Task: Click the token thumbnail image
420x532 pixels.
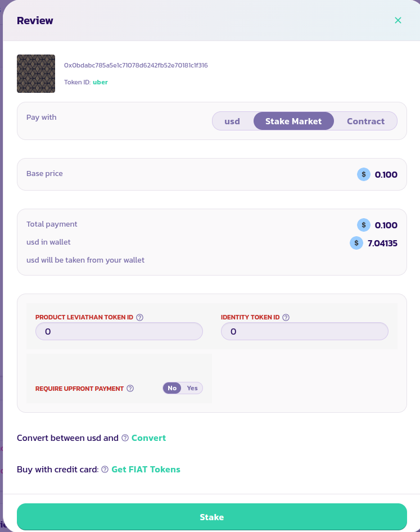Action: pos(36,74)
